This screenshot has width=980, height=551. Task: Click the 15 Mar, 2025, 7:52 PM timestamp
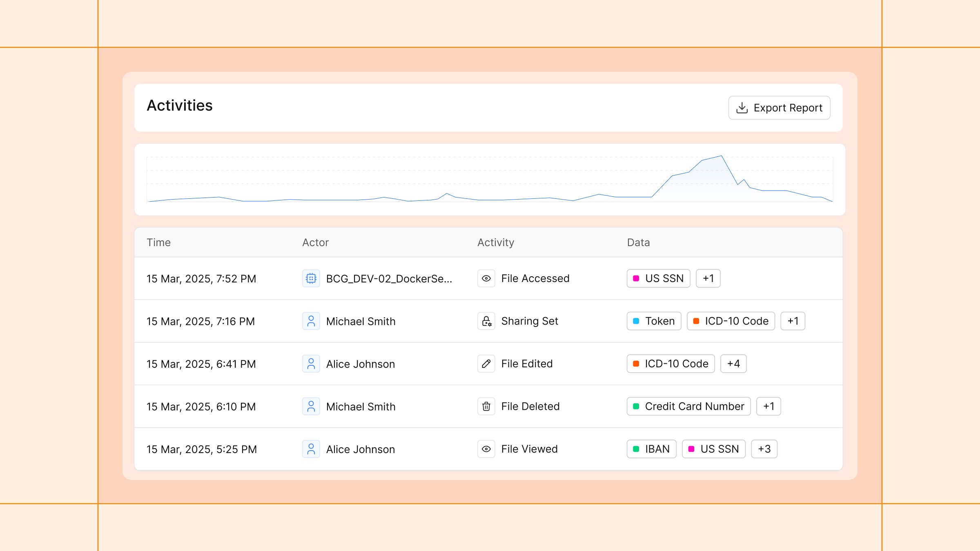(x=201, y=279)
